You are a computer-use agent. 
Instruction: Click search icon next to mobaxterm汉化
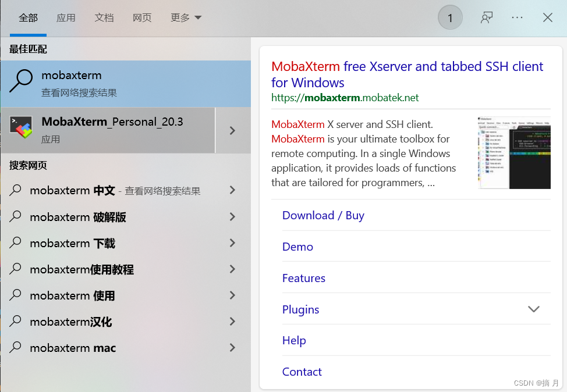point(16,321)
